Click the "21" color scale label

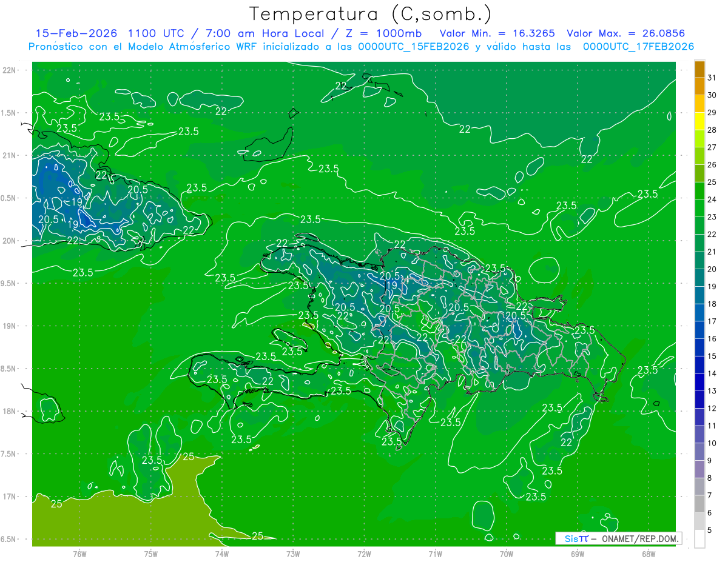pyautogui.click(x=712, y=252)
